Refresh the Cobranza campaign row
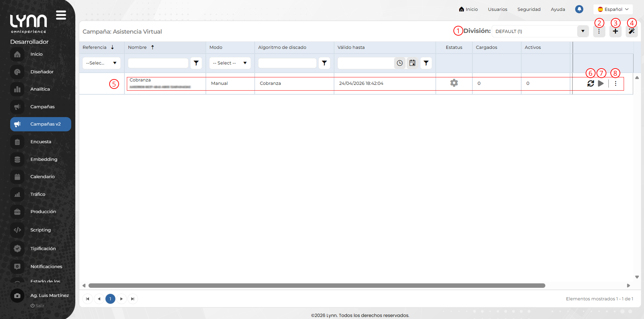644x319 pixels. point(591,83)
